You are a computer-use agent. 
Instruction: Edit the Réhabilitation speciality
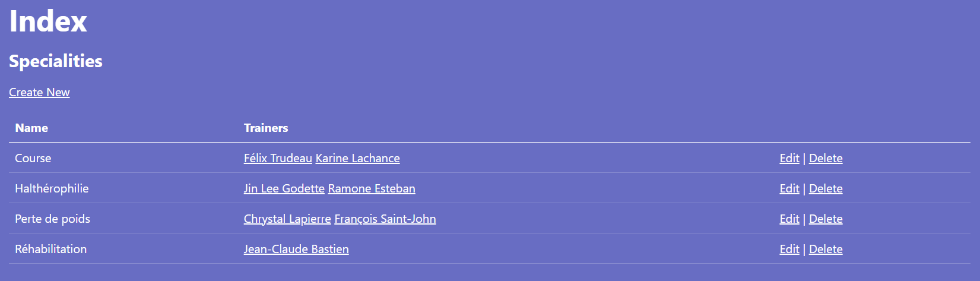789,249
